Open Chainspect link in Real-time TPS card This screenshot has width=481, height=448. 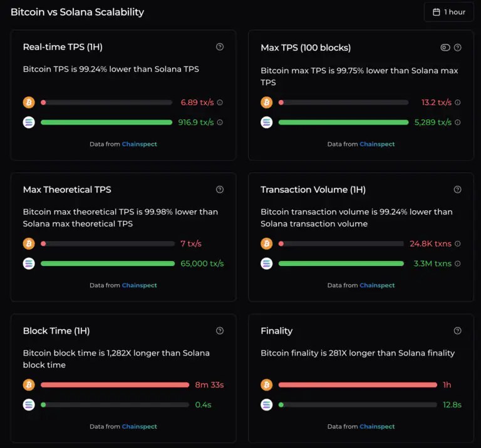point(139,145)
